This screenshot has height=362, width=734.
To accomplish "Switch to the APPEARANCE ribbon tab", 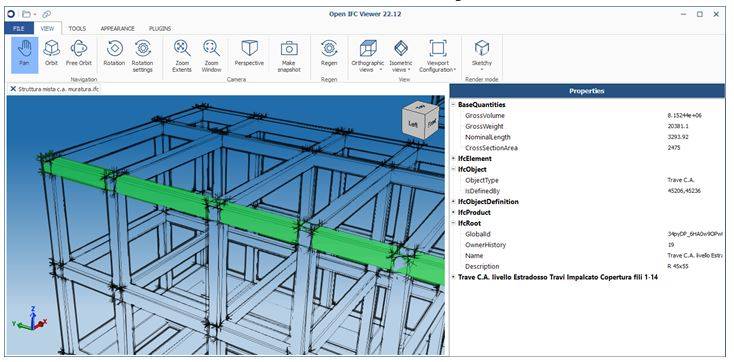I will tap(117, 28).
